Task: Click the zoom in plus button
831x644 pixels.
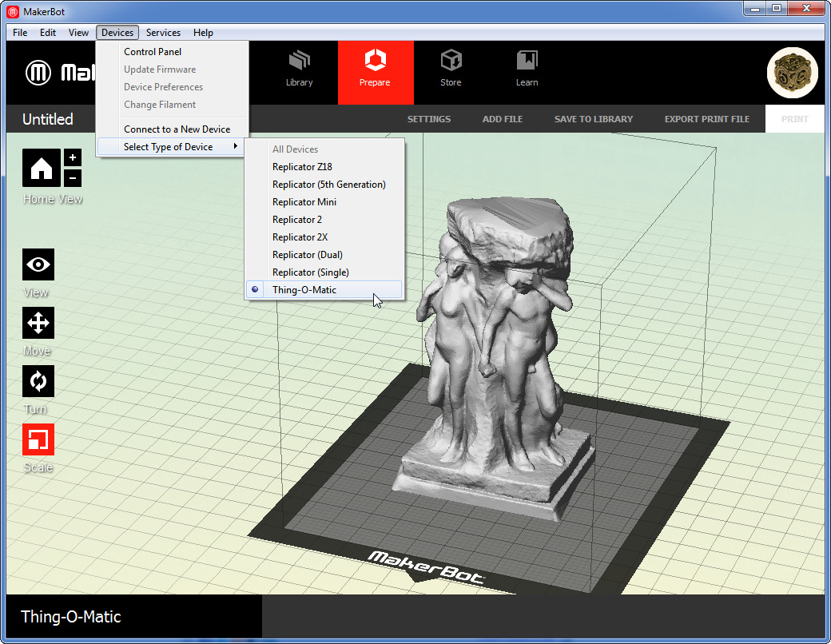Action: [x=73, y=157]
